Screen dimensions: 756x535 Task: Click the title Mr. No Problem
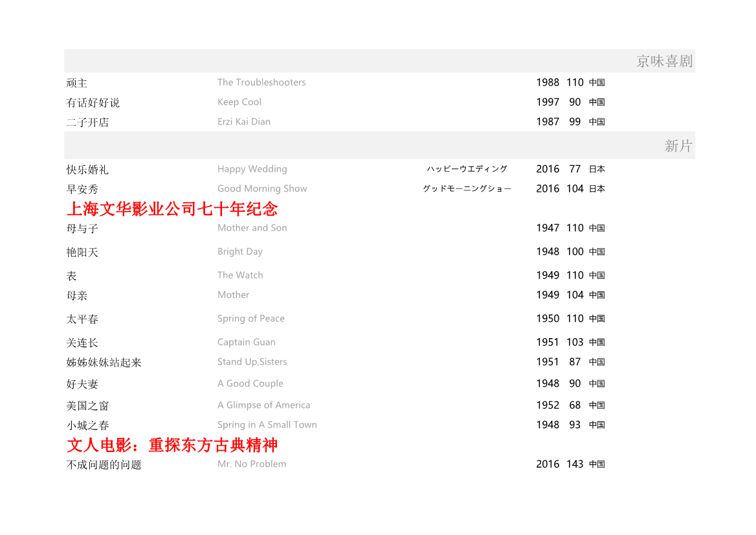[x=252, y=464]
